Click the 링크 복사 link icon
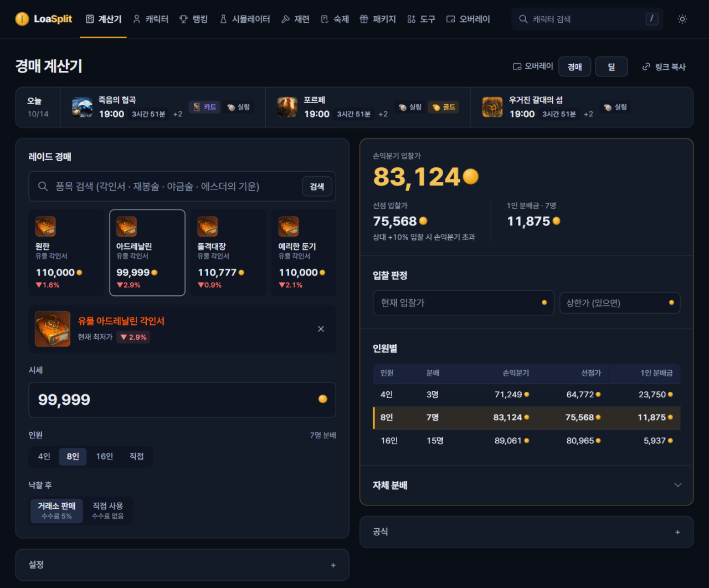The height and width of the screenshot is (588, 709). click(x=646, y=67)
